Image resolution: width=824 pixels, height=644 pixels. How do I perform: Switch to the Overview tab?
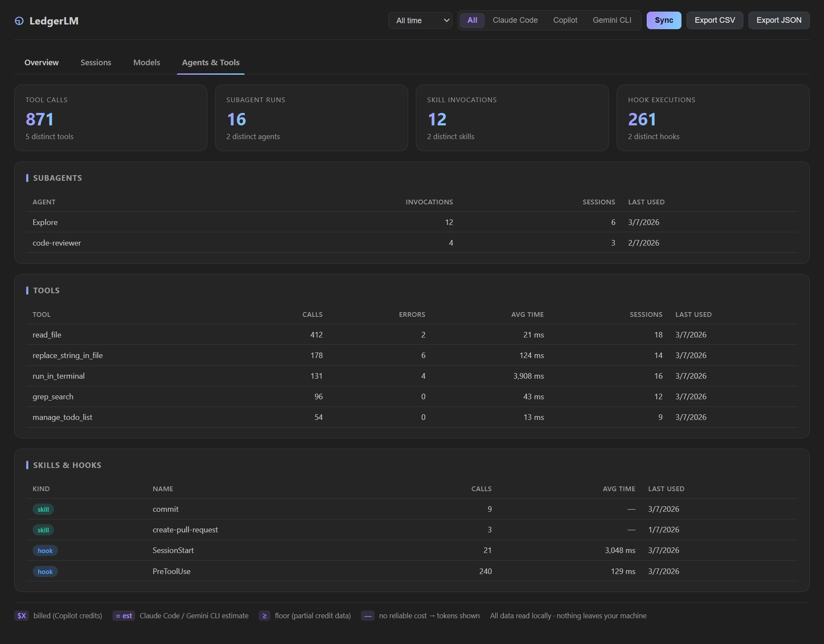pyautogui.click(x=42, y=63)
